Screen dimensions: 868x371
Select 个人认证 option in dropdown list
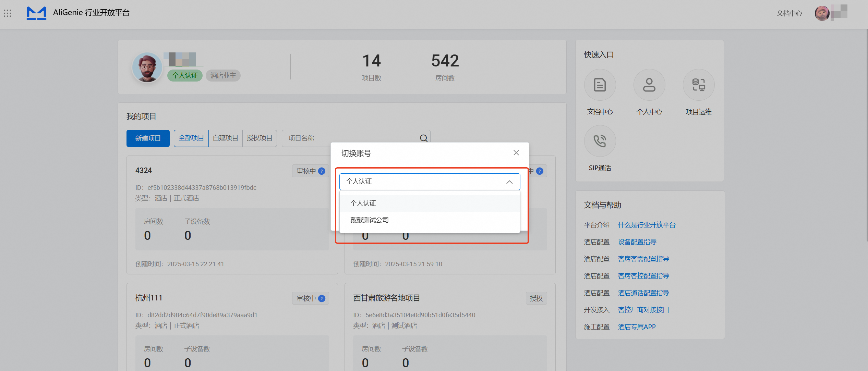tap(430, 203)
